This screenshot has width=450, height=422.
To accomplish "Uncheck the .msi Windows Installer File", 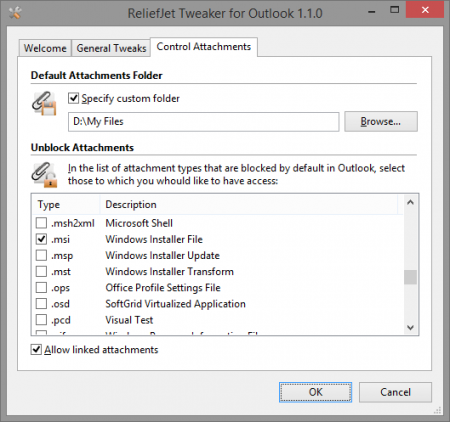I will 41,239.
